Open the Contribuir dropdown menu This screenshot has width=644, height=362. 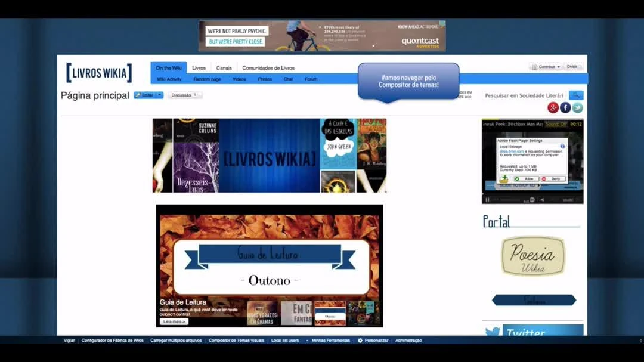[x=546, y=67]
